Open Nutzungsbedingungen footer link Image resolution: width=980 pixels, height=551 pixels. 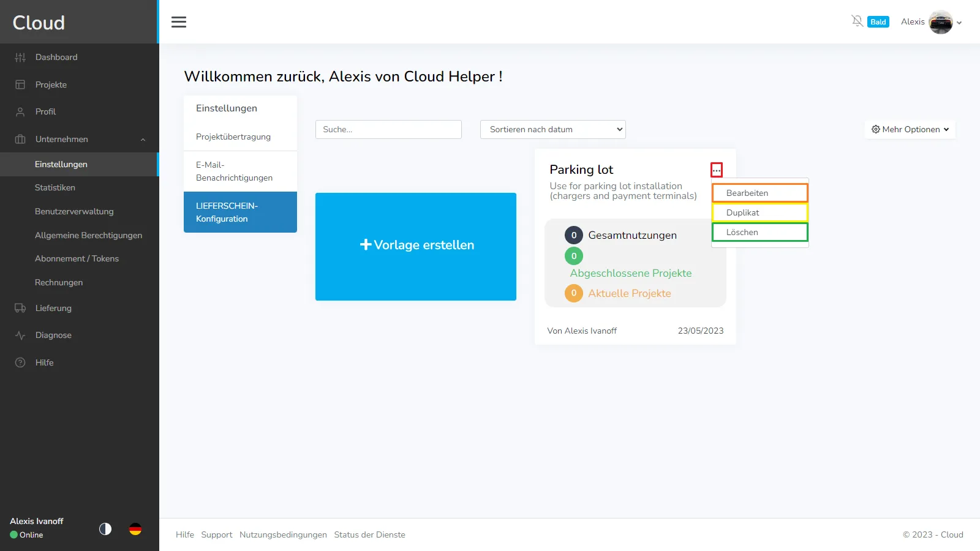click(x=283, y=534)
